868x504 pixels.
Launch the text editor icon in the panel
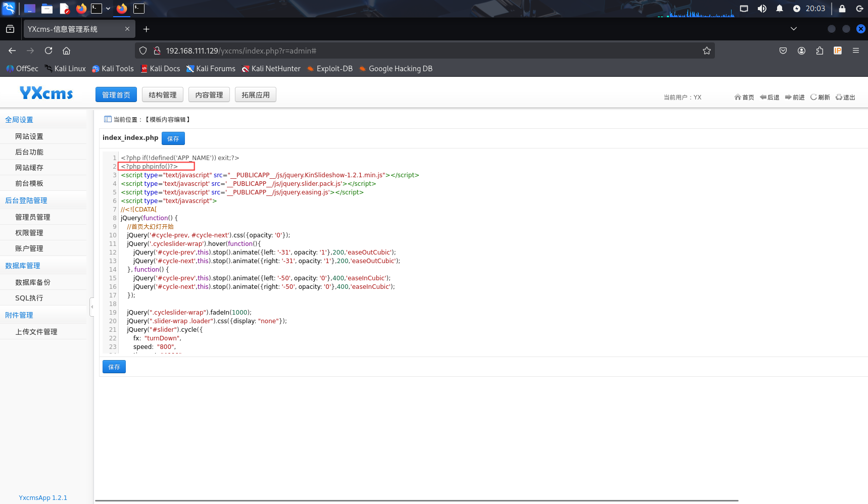click(64, 9)
